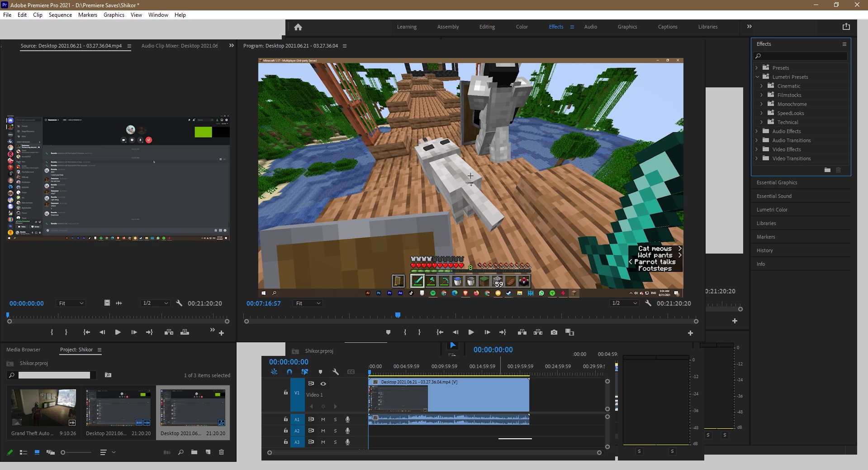
Task: Step forward one frame in Program monitor
Action: [487, 332]
